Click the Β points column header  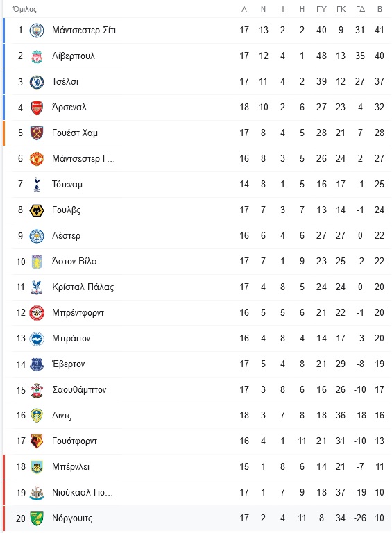[380, 9]
